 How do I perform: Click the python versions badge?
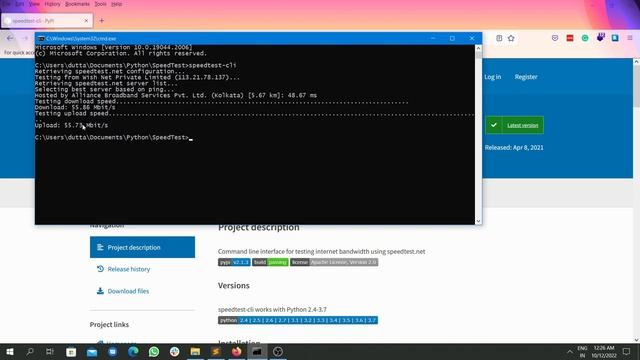point(298,320)
